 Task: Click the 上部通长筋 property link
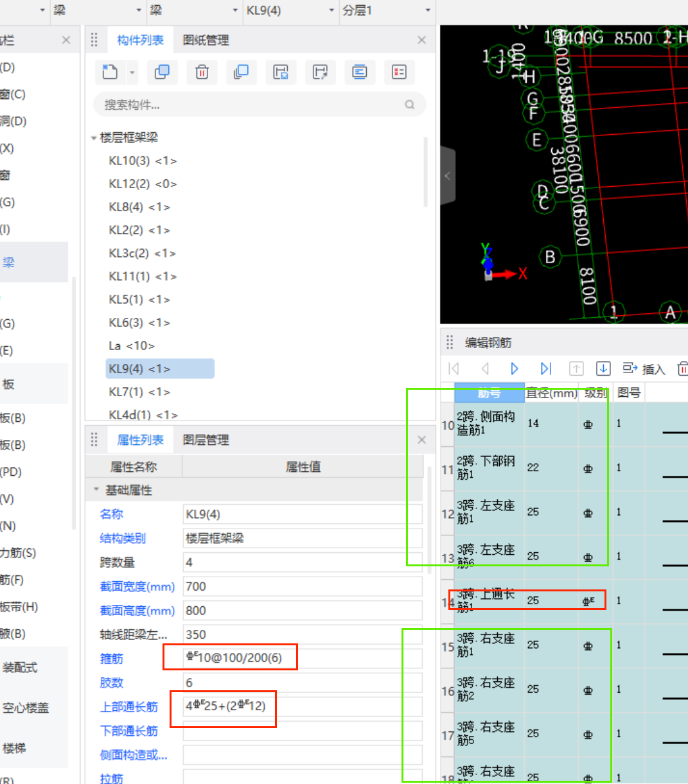tap(128, 707)
